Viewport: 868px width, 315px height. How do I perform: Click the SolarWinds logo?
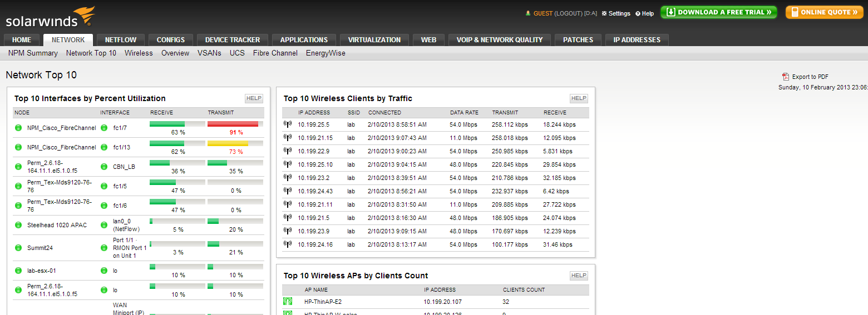pos(51,17)
